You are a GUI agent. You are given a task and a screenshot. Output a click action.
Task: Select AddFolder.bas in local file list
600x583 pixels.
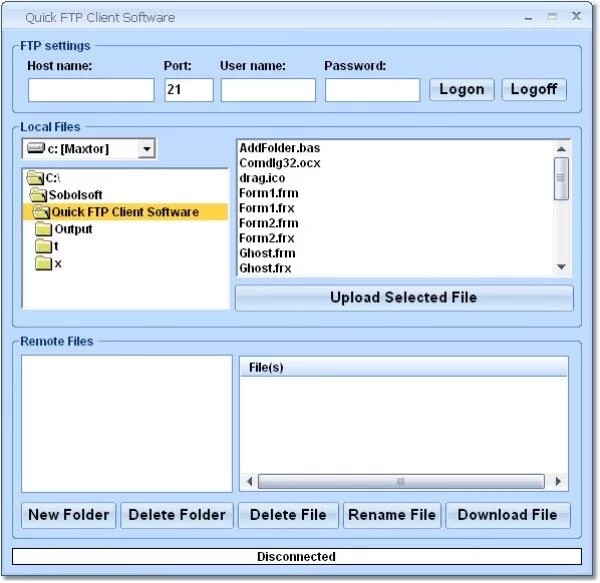280,148
